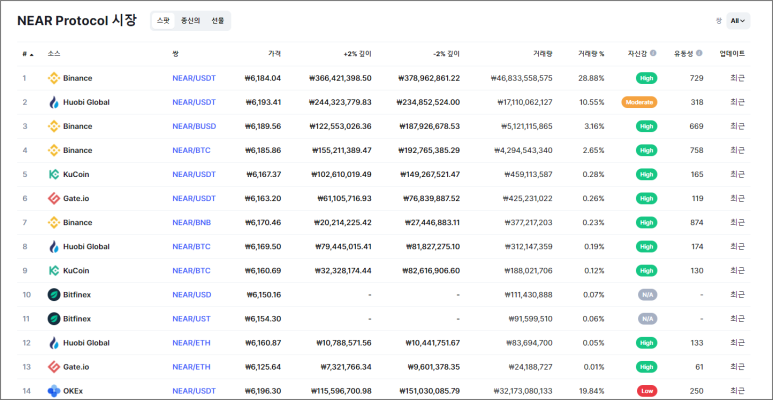Sort table by the # column

25,53
